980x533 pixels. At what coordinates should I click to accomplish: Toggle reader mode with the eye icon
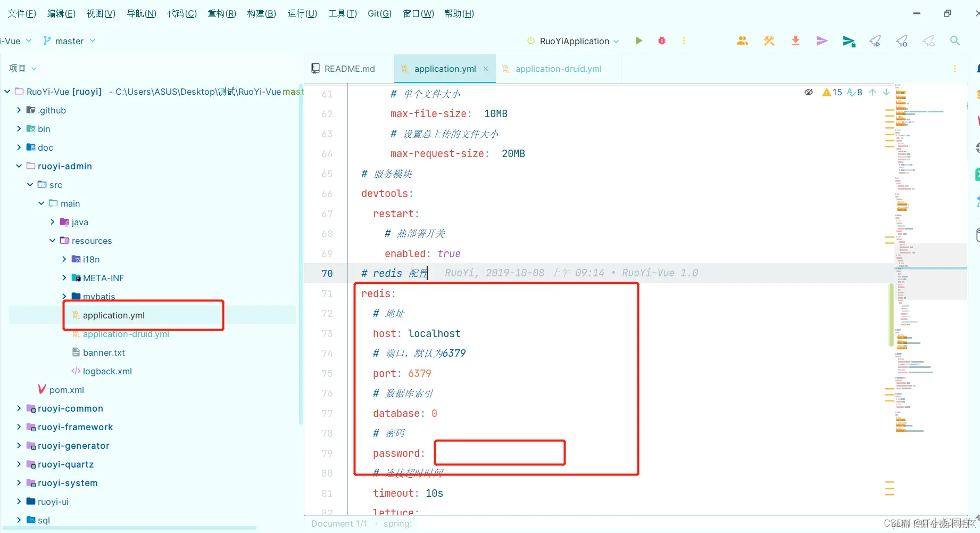[809, 92]
